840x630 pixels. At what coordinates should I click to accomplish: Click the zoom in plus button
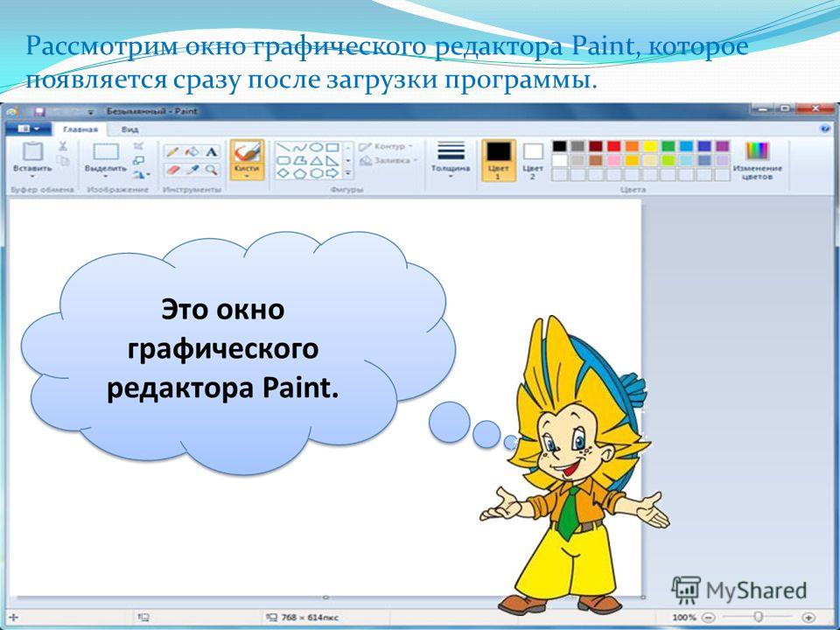click(x=808, y=617)
